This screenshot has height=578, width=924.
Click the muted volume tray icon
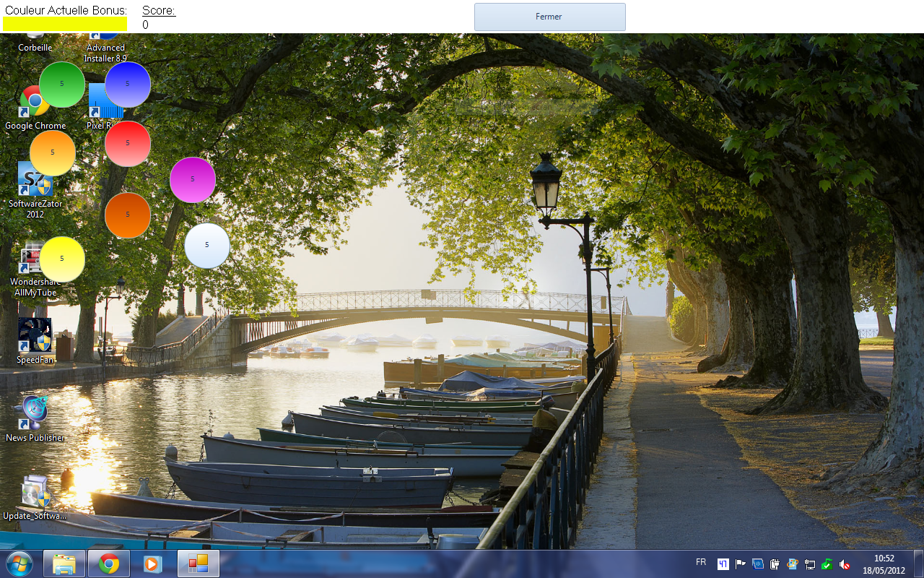[845, 564]
